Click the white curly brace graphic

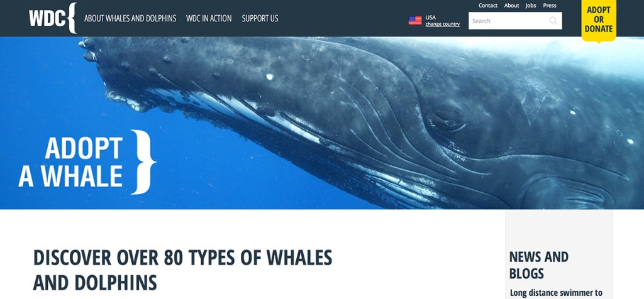(x=143, y=161)
